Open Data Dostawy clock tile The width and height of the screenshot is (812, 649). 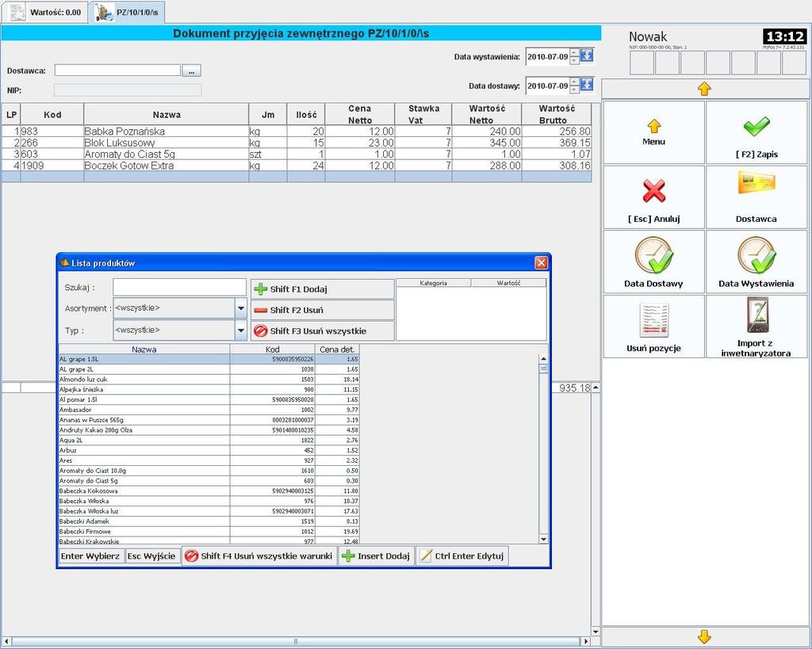(653, 262)
